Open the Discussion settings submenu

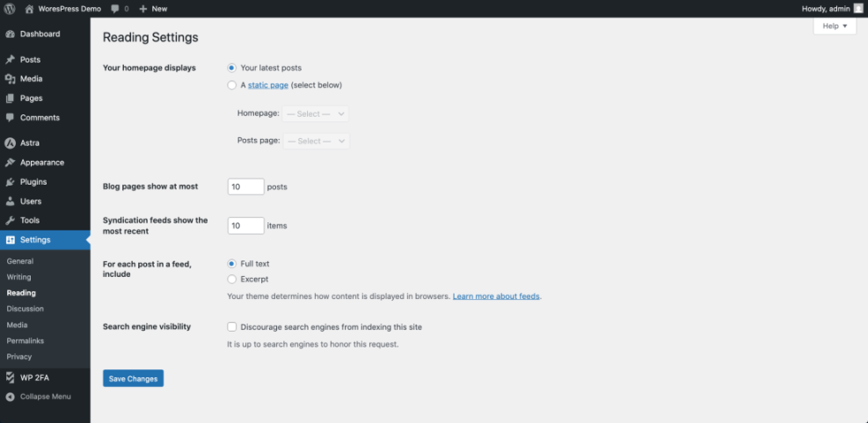[x=25, y=309]
